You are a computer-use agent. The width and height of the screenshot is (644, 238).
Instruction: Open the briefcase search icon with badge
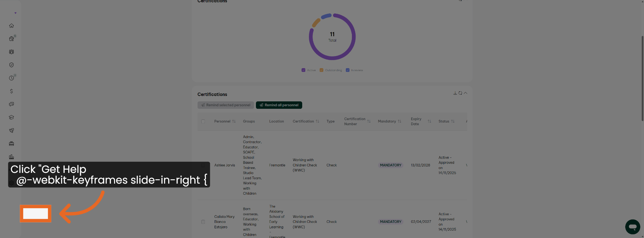click(x=12, y=39)
